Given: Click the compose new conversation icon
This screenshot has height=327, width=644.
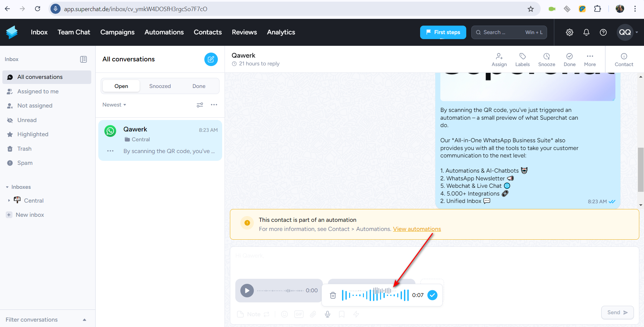Looking at the screenshot, I should point(211,59).
